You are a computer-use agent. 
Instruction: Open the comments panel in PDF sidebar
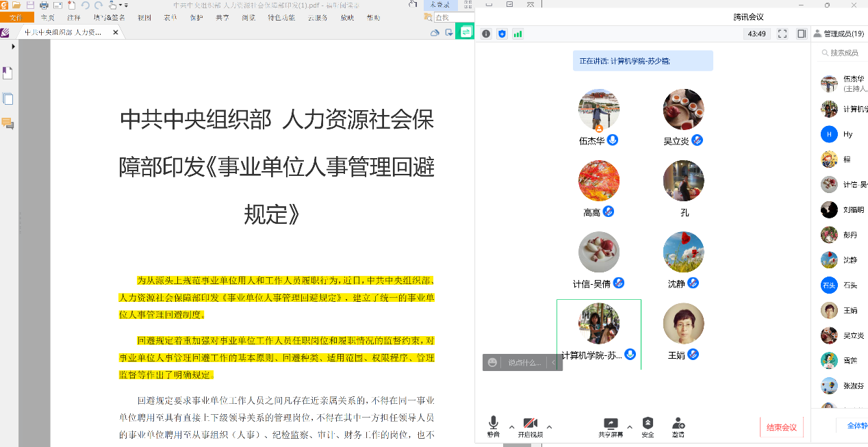[x=8, y=124]
